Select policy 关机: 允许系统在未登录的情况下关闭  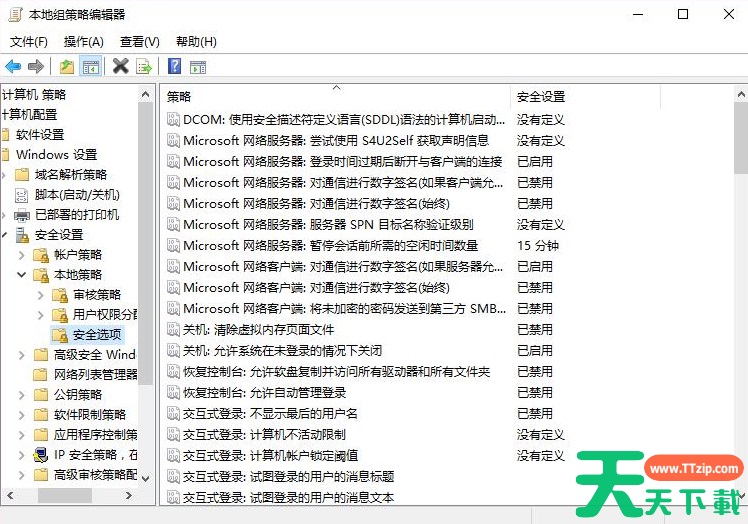(x=282, y=350)
